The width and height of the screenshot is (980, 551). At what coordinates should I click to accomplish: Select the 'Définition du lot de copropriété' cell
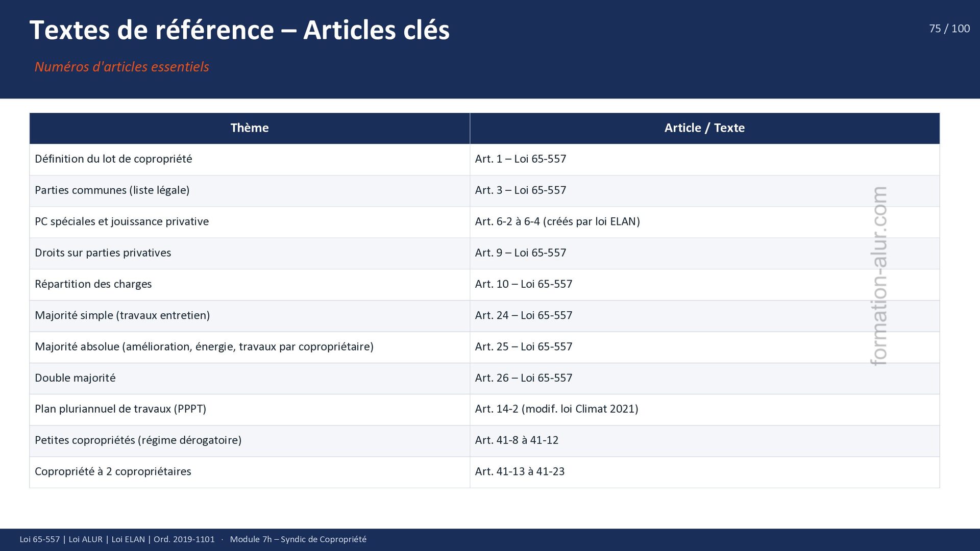[x=113, y=159]
